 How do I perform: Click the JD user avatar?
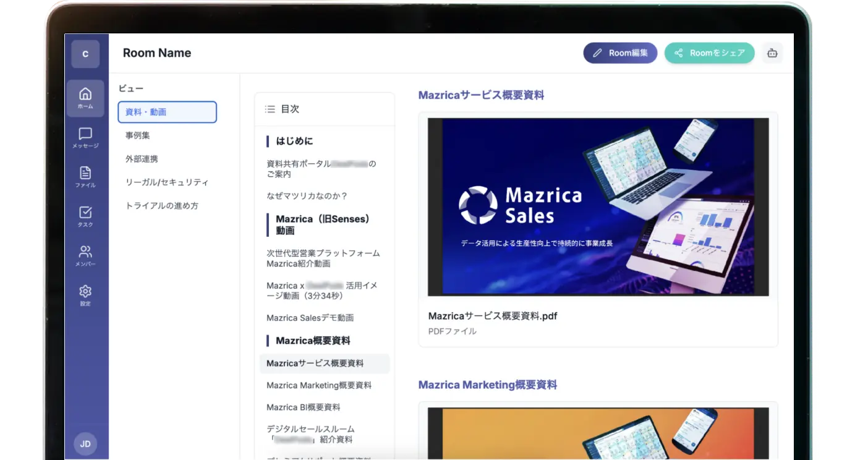click(85, 444)
